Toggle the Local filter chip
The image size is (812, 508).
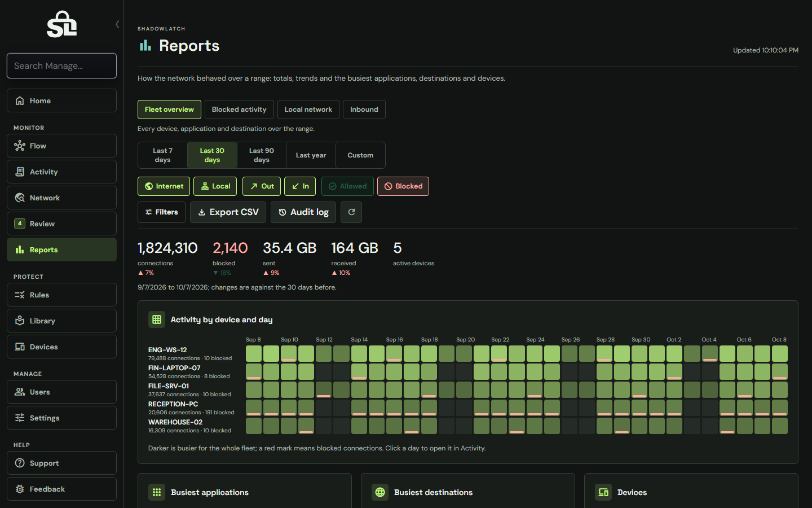[215, 186]
